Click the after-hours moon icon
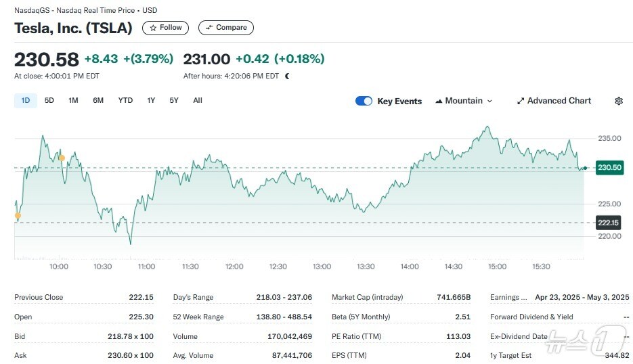This screenshot has height=364, width=633. point(287,76)
